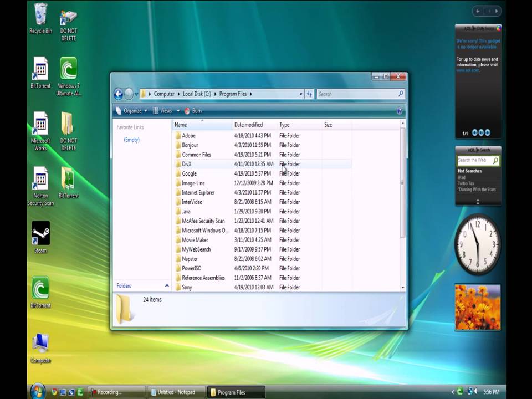This screenshot has width=532, height=399.
Task: Click the scrollbar down arrow in file list
Action: (403, 288)
